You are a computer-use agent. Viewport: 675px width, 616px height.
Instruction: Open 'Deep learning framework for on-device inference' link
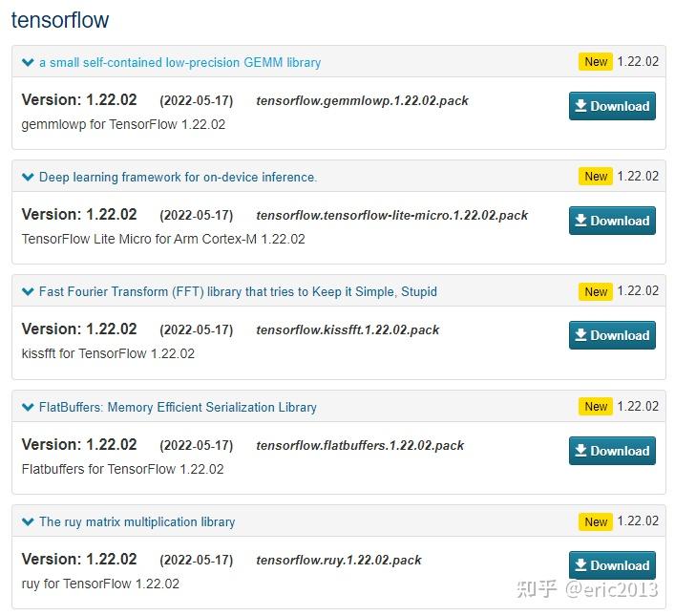pos(178,177)
